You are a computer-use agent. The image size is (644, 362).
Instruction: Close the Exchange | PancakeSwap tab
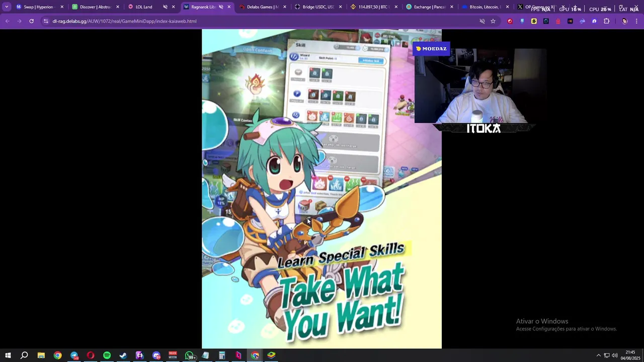click(x=452, y=7)
